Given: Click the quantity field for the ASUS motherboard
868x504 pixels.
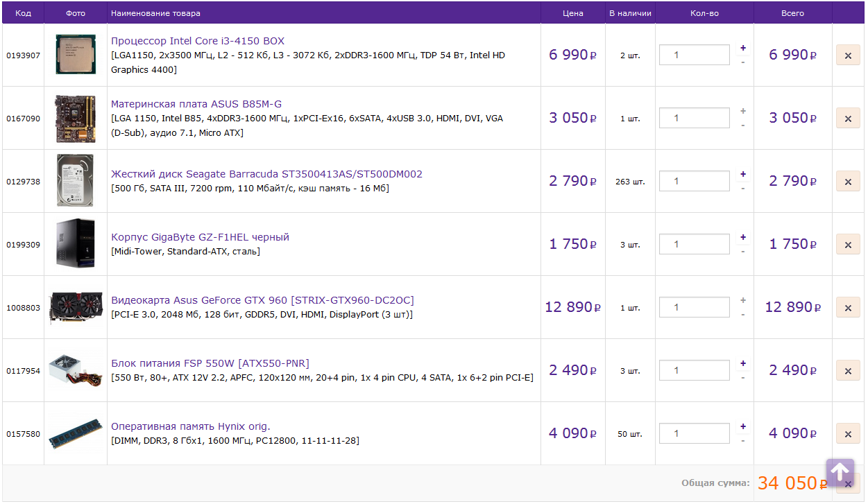Looking at the screenshot, I should [x=694, y=118].
